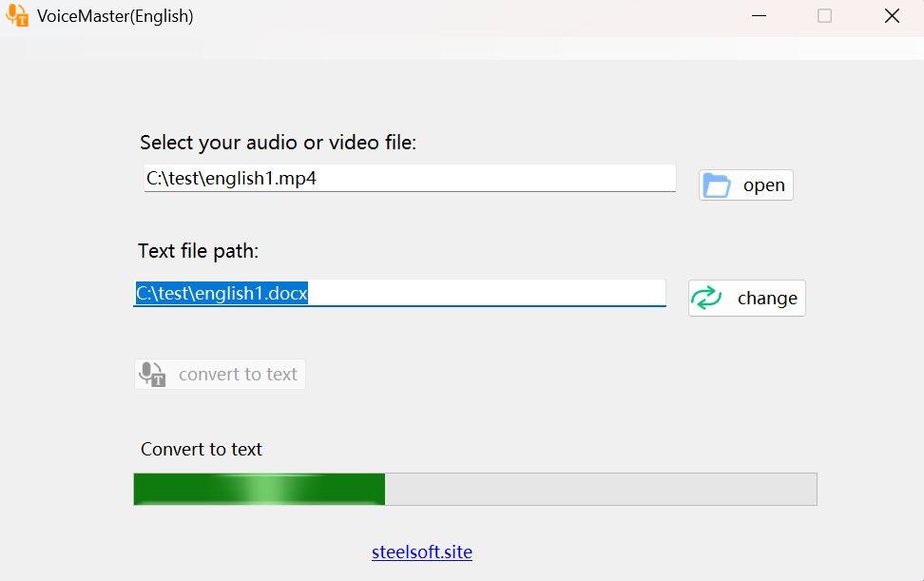Screen dimensions: 924x581
Task: Click the VoiceMaster(English) title text
Action: pyautogui.click(x=111, y=15)
